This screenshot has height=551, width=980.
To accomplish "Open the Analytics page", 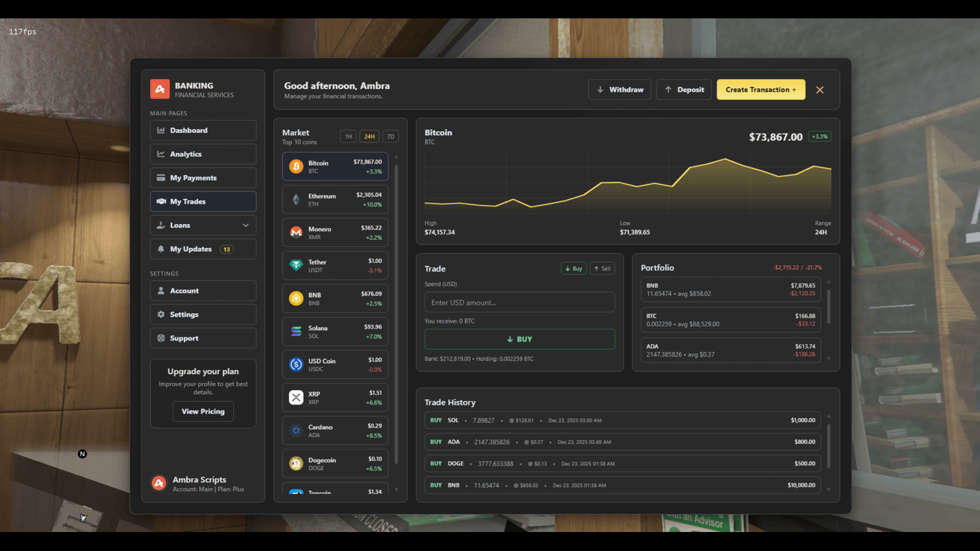I will click(x=203, y=154).
